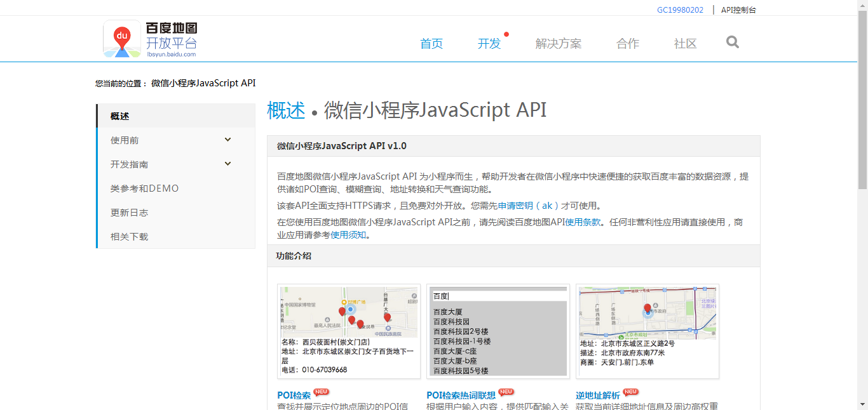Open the 使用条款 link
The width and height of the screenshot is (868, 410).
[583, 222]
